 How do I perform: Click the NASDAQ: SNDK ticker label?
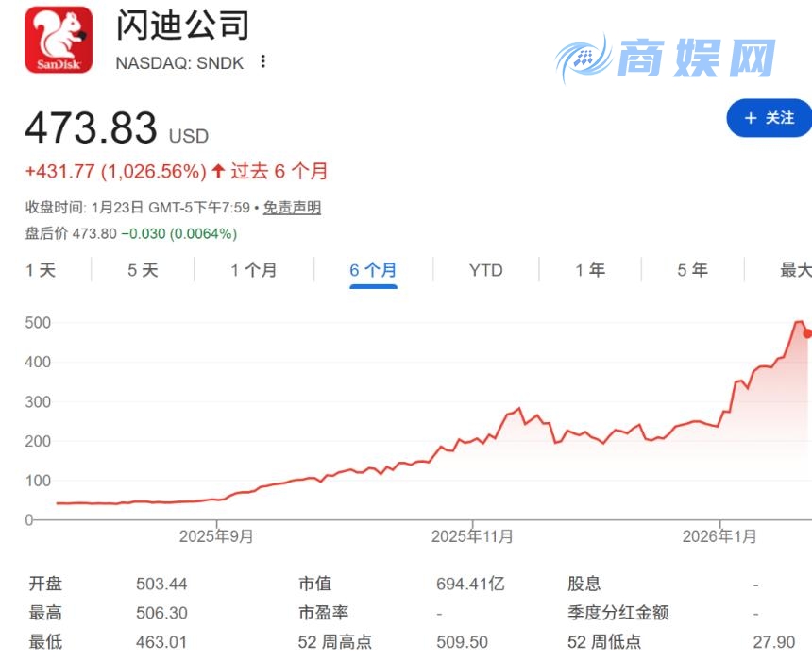pyautogui.click(x=179, y=62)
